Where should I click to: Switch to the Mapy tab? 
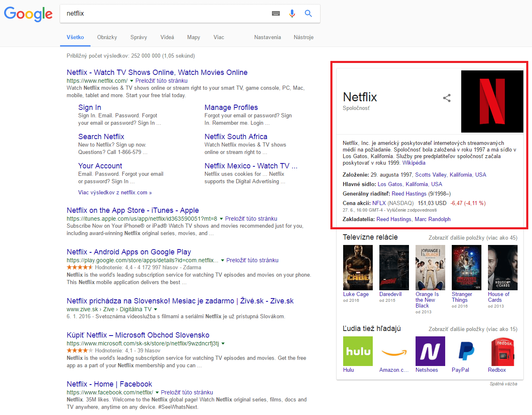coord(193,37)
